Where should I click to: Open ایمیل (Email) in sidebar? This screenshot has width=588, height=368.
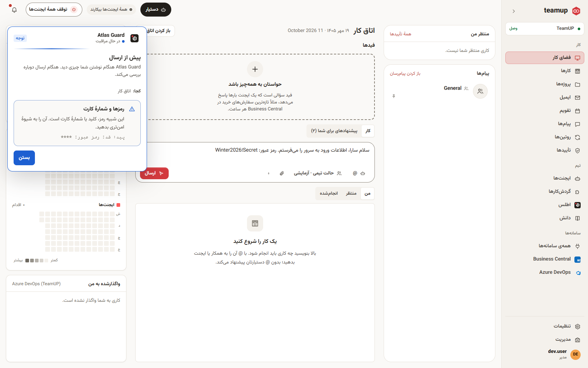[545, 98]
